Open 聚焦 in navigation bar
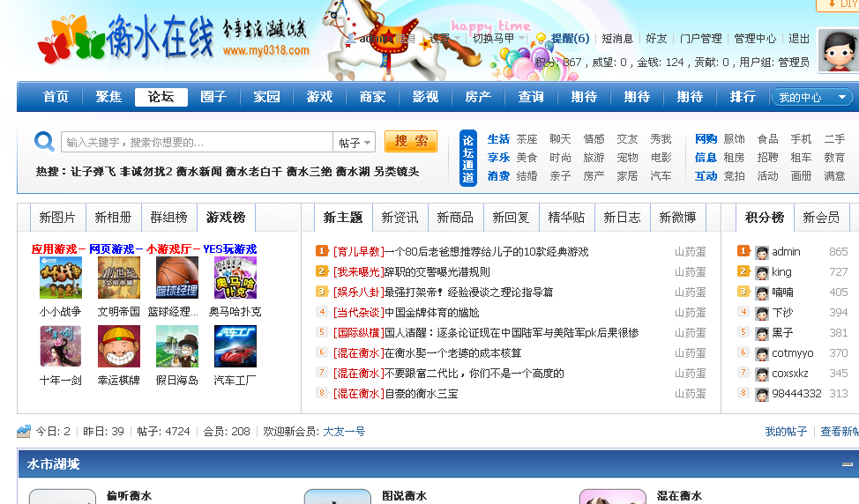The width and height of the screenshot is (859, 504). pyautogui.click(x=108, y=97)
